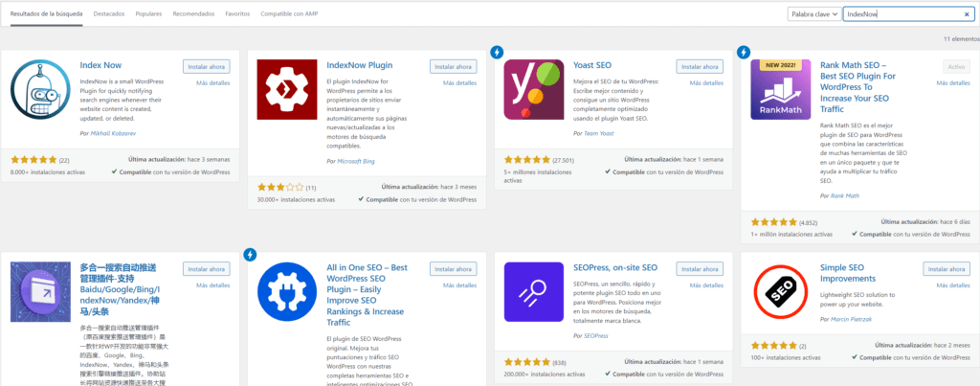Open Más detalles for Rank Math SEO
This screenshot has width=980, height=386.
point(953,82)
